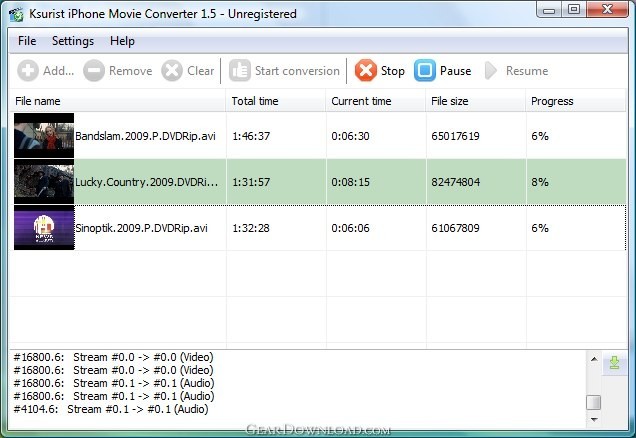Click current time 0:06:30 cell
The image size is (636, 438).
click(350, 136)
